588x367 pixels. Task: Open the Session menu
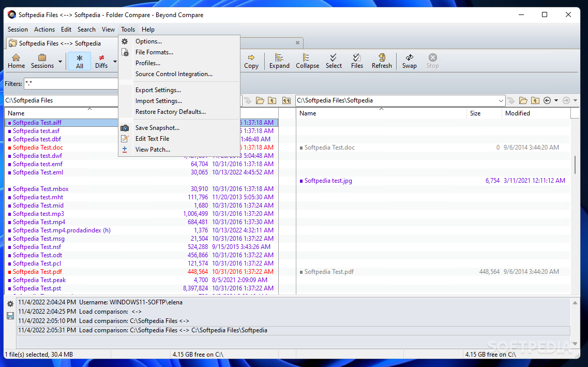pos(18,30)
